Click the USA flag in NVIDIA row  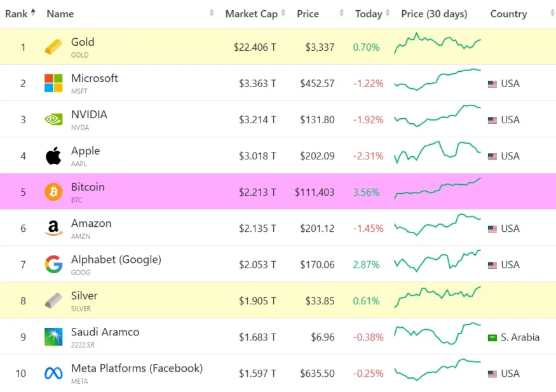[492, 121]
